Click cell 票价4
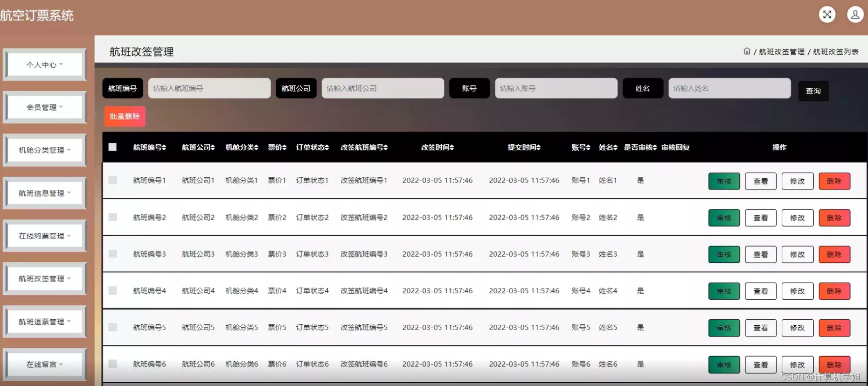 [x=277, y=290]
